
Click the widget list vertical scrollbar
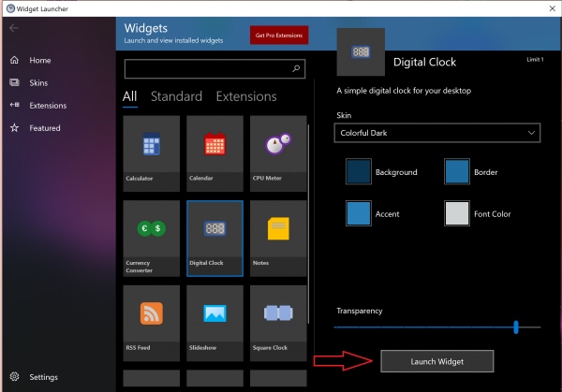(308, 225)
